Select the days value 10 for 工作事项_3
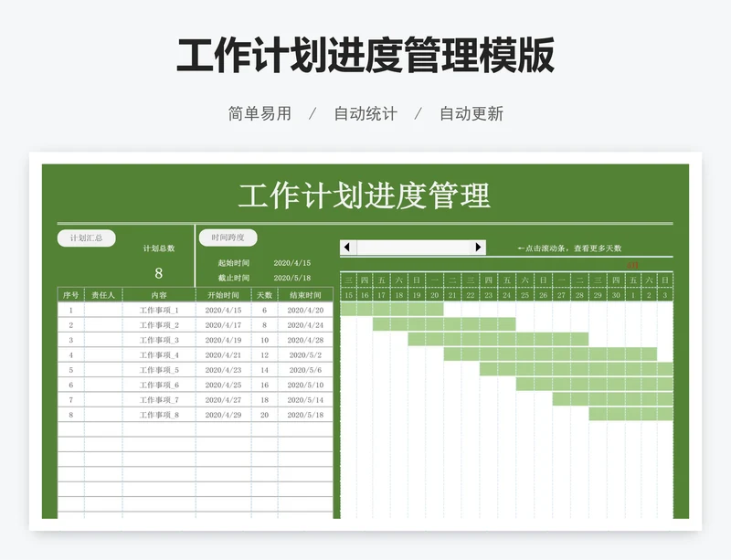731x560 pixels. coord(264,340)
